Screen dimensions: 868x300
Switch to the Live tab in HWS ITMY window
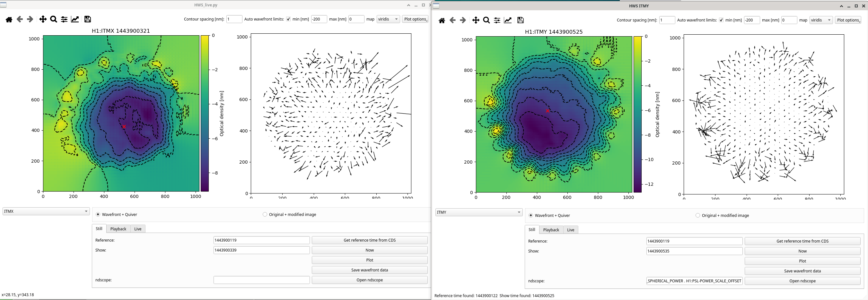tap(570, 230)
